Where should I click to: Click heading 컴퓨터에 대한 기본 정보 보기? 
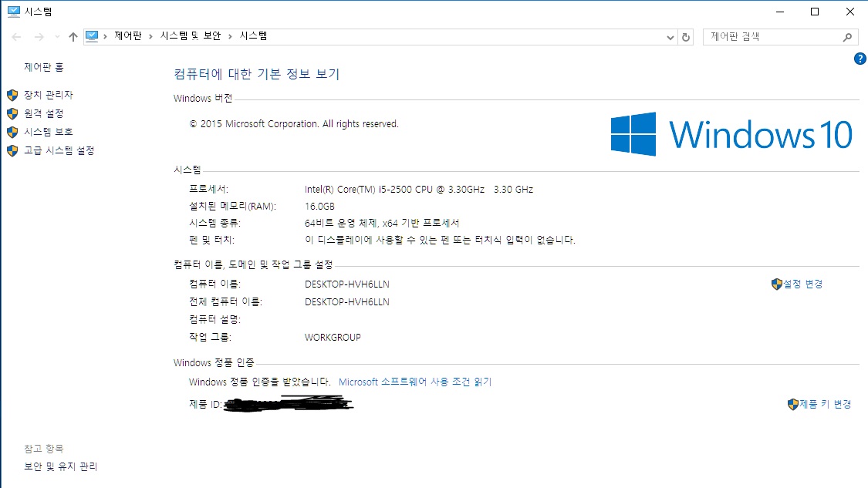coord(257,73)
